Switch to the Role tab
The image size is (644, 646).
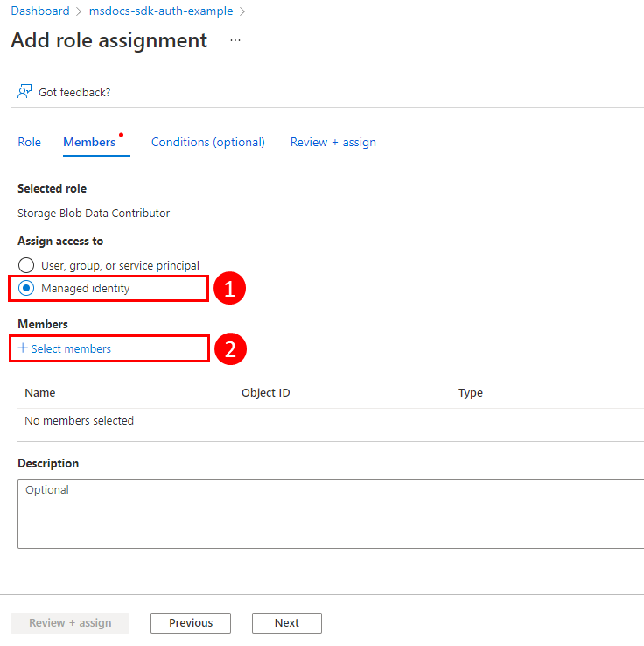29,142
